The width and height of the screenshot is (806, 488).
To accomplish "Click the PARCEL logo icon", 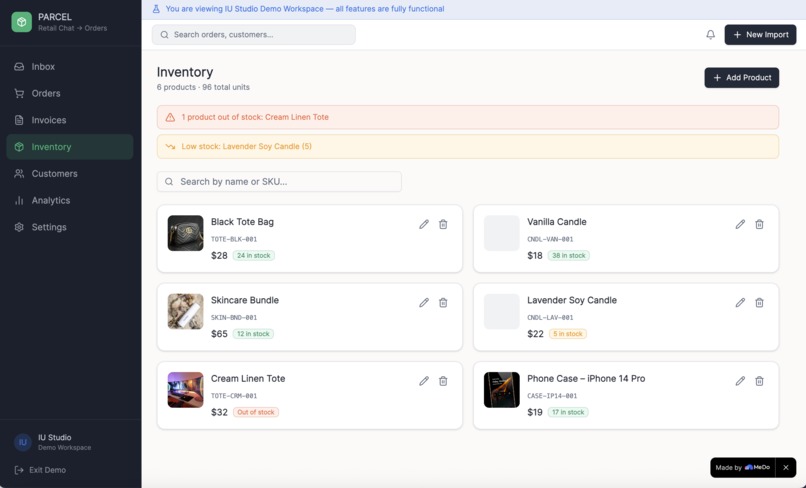I will [x=22, y=22].
